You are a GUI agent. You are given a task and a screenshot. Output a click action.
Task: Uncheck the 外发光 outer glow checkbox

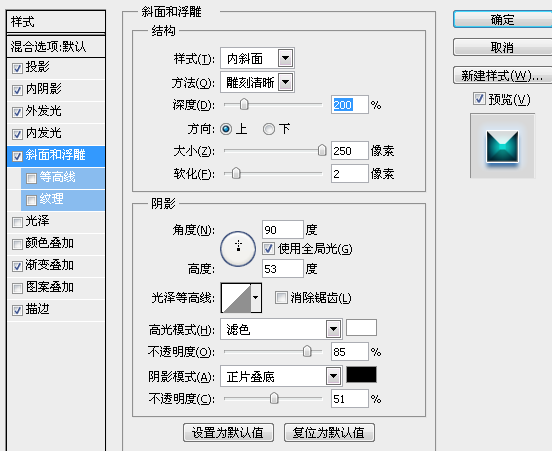point(17,112)
